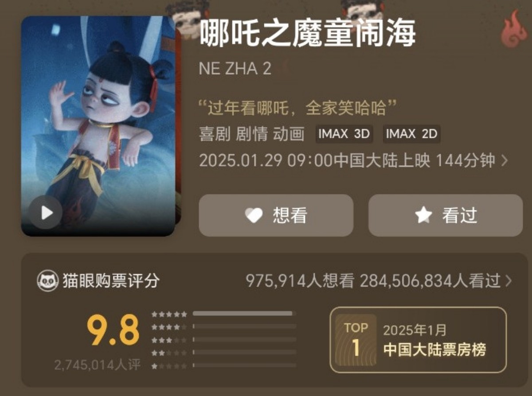532x396 pixels.
Task: Select the IMAX 2D badge
Action: click(412, 134)
